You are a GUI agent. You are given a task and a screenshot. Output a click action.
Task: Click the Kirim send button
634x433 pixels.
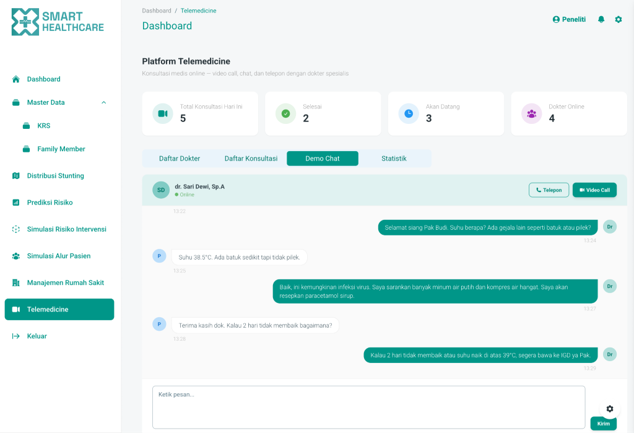(x=604, y=424)
